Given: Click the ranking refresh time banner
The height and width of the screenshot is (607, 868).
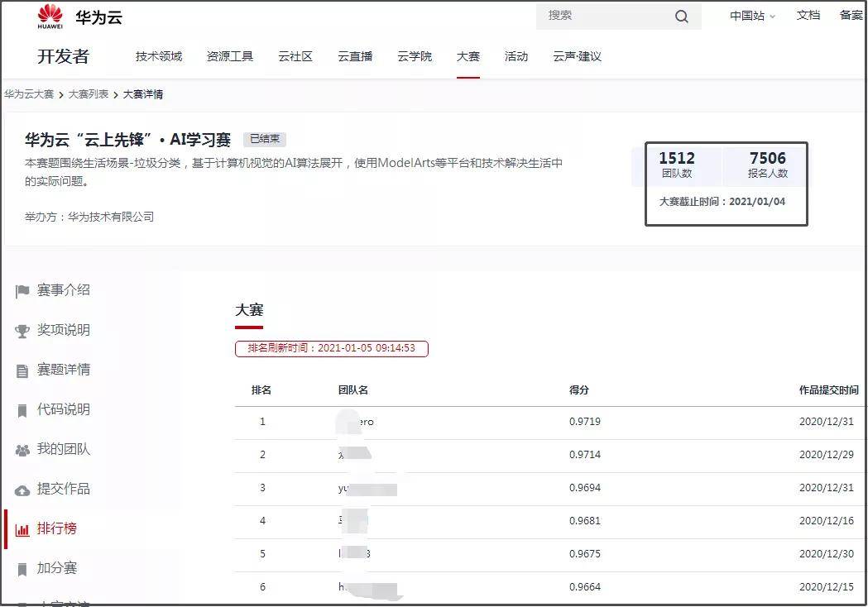Looking at the screenshot, I should 331,348.
